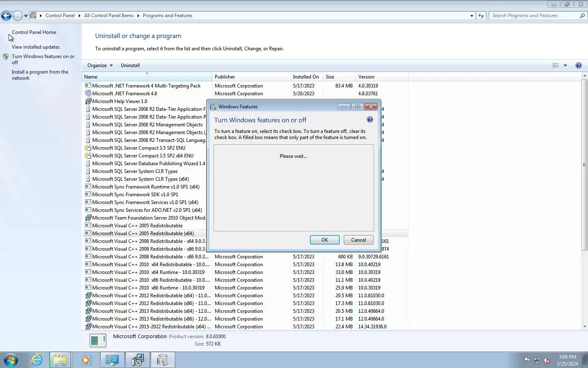The height and width of the screenshot is (368, 588).
Task: Open the Organize dropdown menu
Action: pos(100,65)
